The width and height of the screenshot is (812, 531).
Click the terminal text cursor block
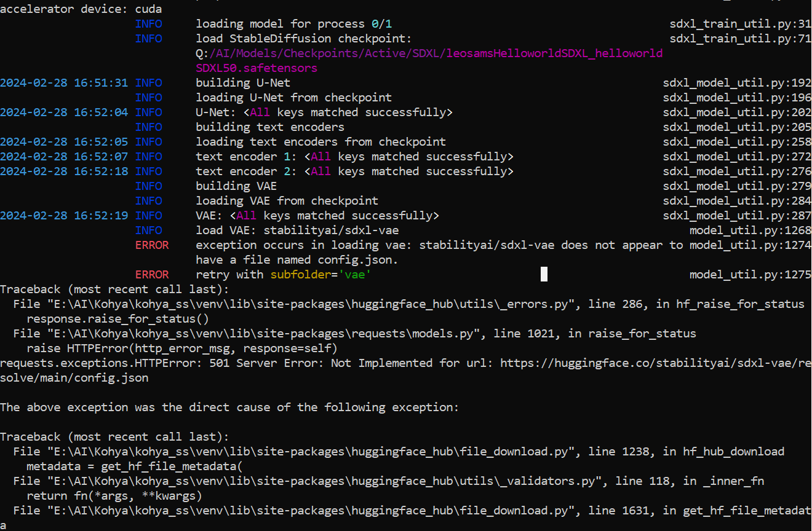[x=544, y=273]
